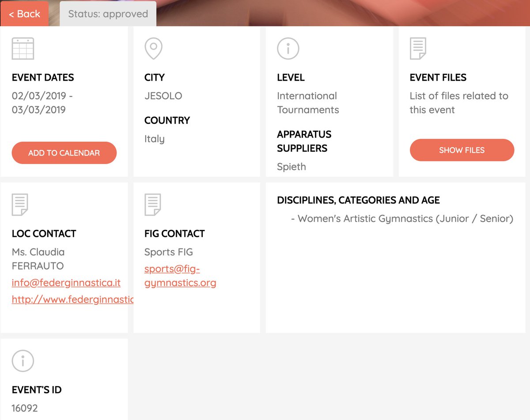530x420 pixels.
Task: Go back using the Back button
Action: [24, 14]
